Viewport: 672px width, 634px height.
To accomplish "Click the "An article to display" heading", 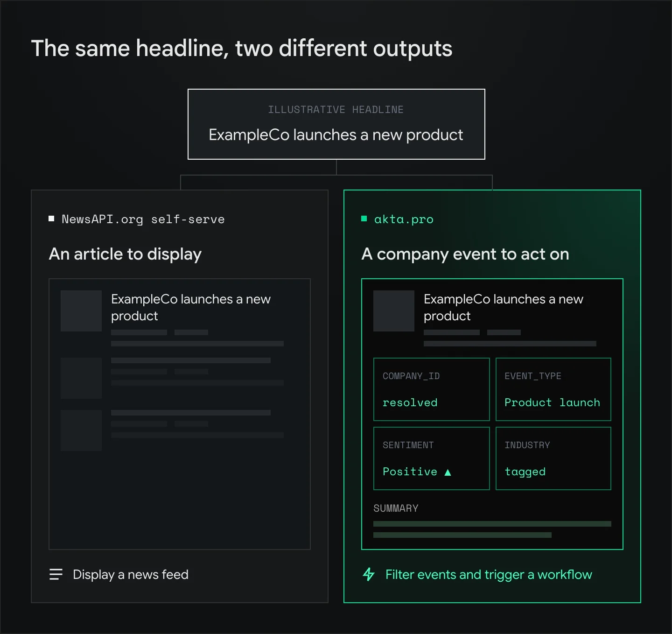I will [x=125, y=254].
